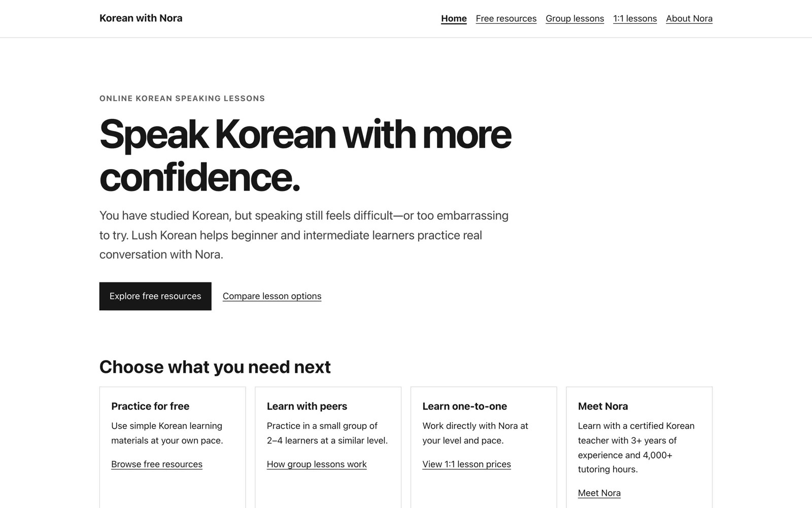Click the Speak Korean with more confidence headline
This screenshot has width=812, height=508.
tap(305, 155)
